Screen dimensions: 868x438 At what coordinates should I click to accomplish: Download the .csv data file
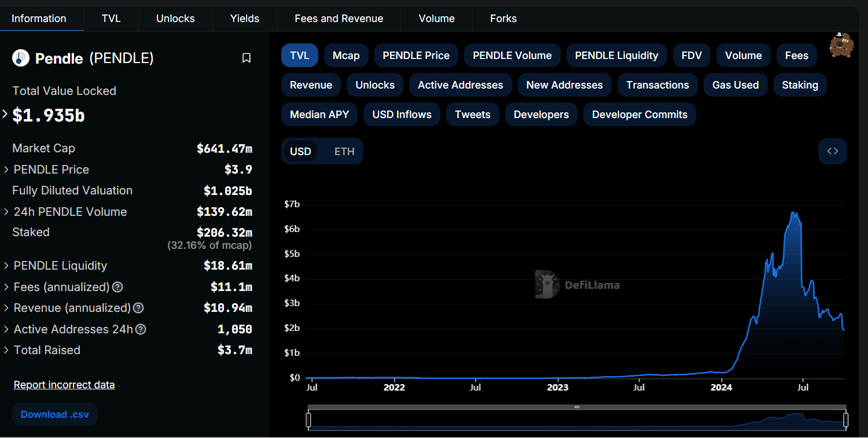click(x=55, y=414)
